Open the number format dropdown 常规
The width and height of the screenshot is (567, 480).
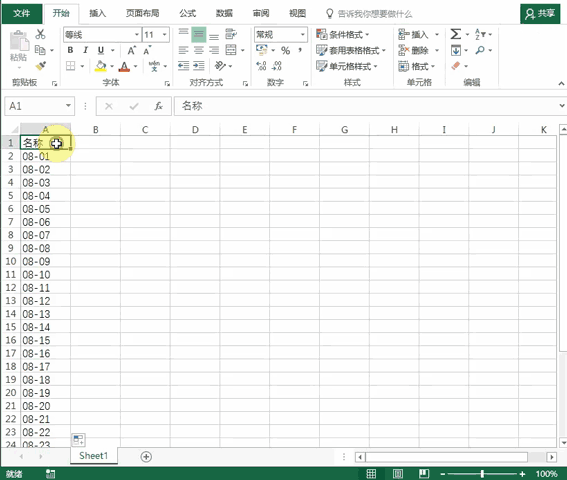pos(302,35)
